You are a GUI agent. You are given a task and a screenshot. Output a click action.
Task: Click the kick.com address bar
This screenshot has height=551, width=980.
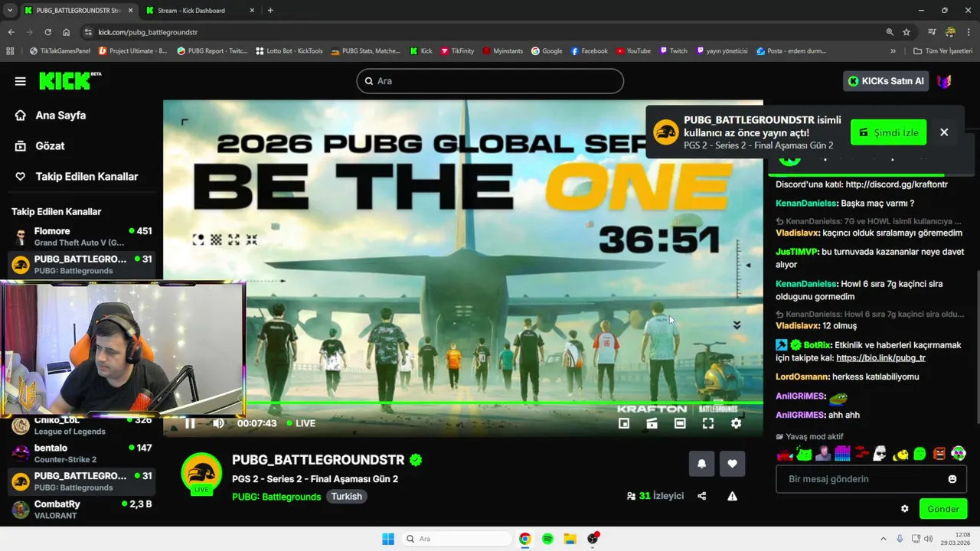click(490, 32)
